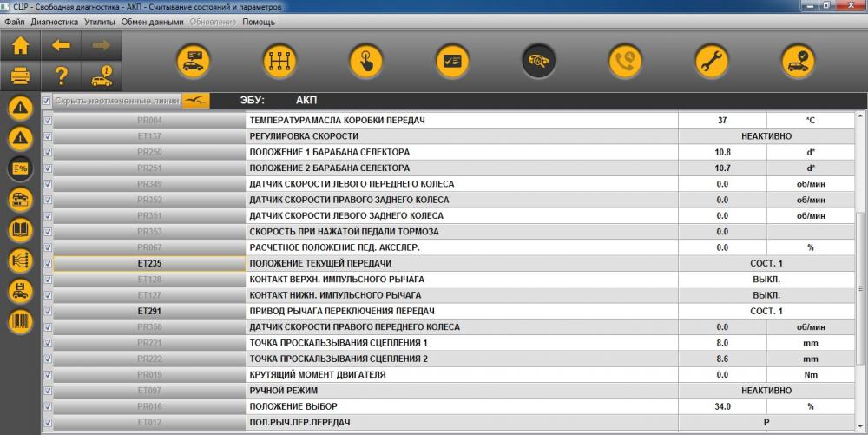Open the Обновление menu
Viewport: 868px width, 435px height.
tap(213, 22)
